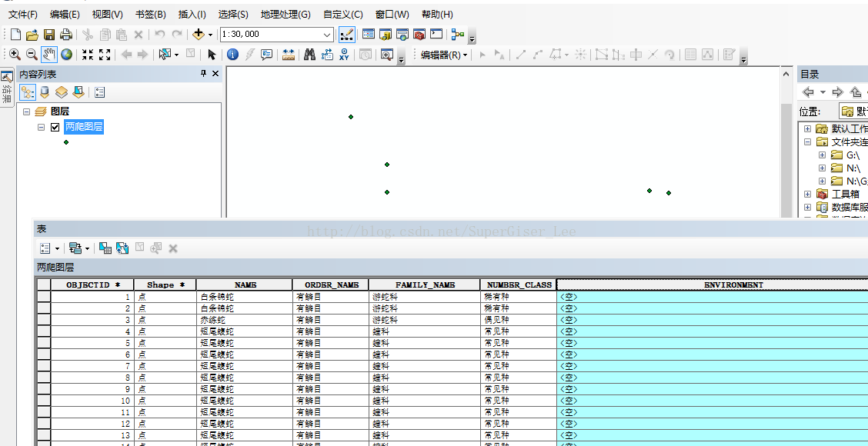The width and height of the screenshot is (868, 446).
Task: Open the map scale dropdown
Action: point(327,35)
